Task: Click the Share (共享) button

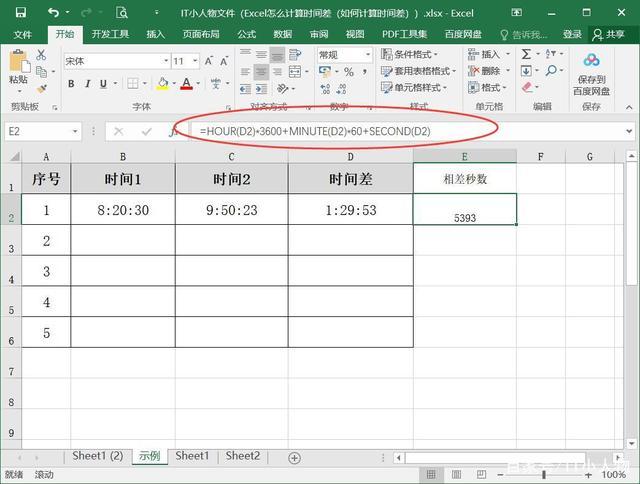Action: pyautogui.click(x=609, y=35)
